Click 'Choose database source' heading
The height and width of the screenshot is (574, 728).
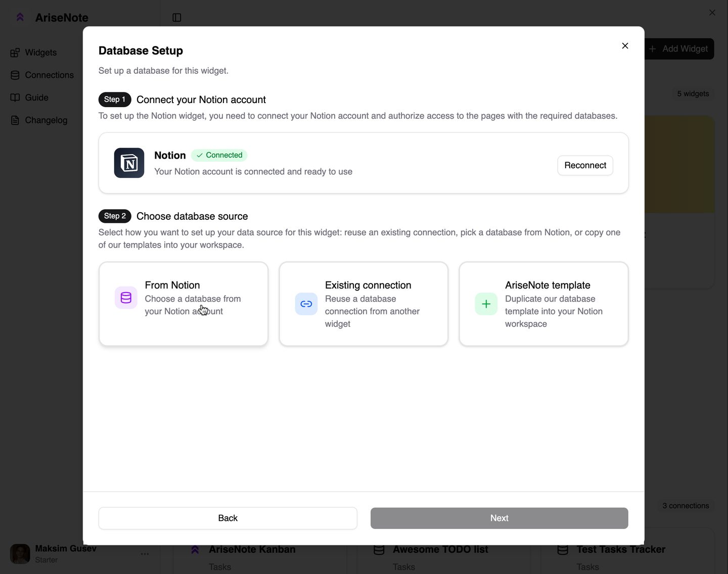[192, 216]
